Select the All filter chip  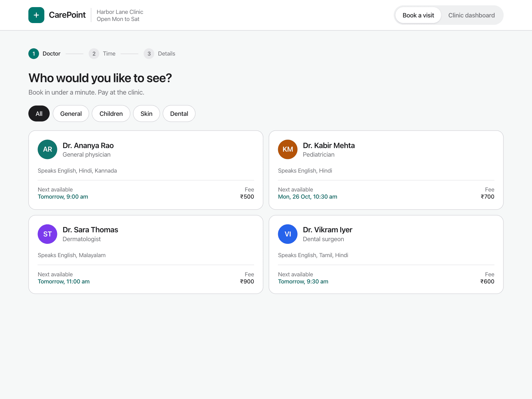point(39,113)
